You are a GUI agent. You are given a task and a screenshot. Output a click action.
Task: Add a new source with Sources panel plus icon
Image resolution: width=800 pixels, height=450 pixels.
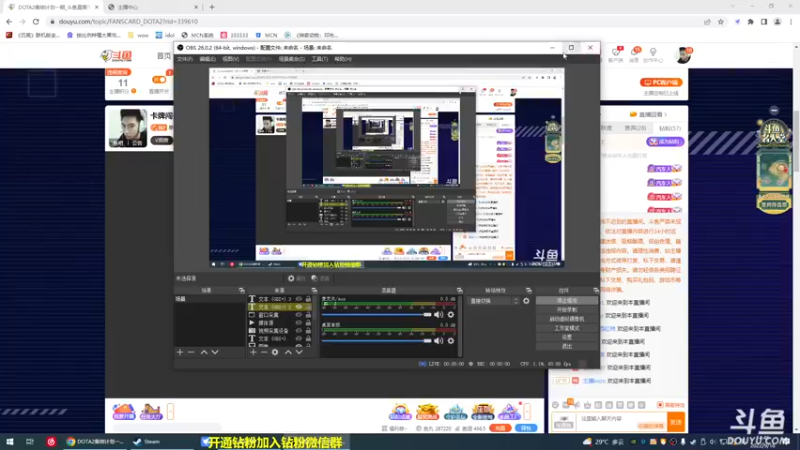[253, 352]
